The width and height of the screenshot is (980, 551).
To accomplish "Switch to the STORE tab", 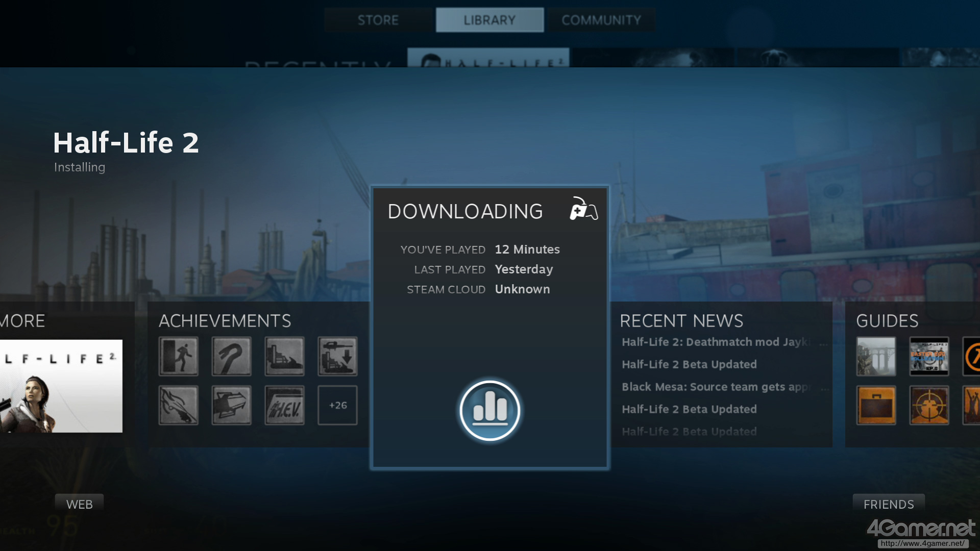I will pos(378,20).
